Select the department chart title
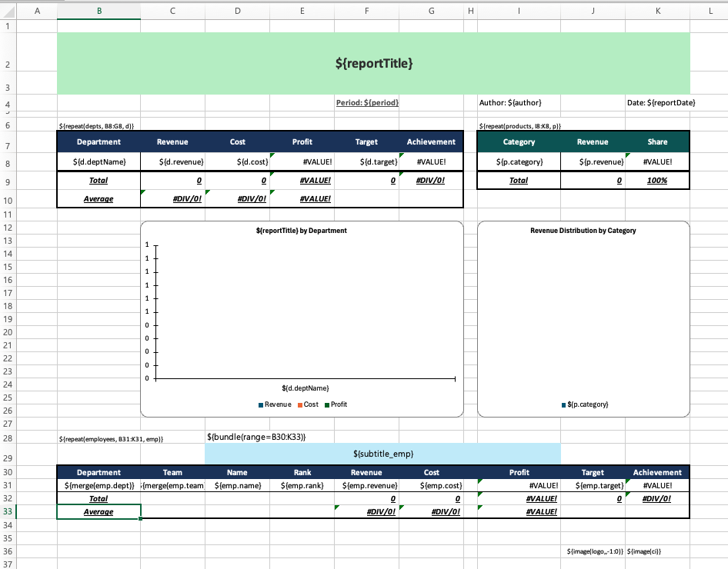 [302, 231]
